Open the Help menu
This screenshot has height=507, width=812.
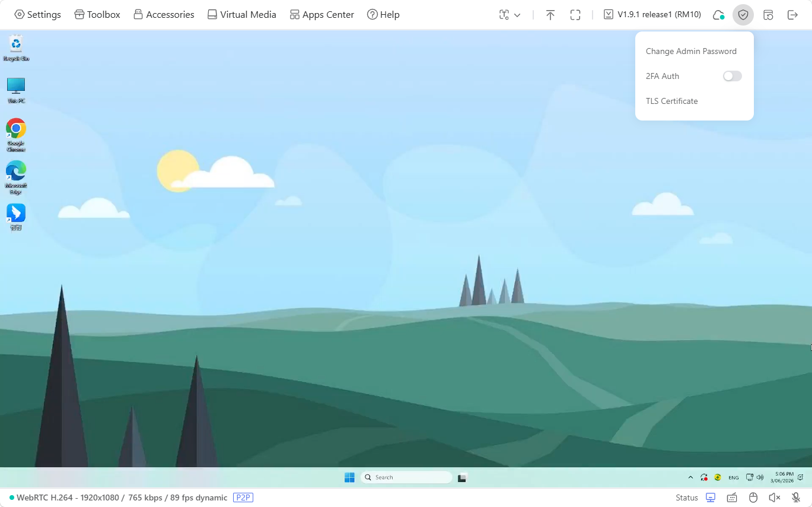tap(383, 15)
